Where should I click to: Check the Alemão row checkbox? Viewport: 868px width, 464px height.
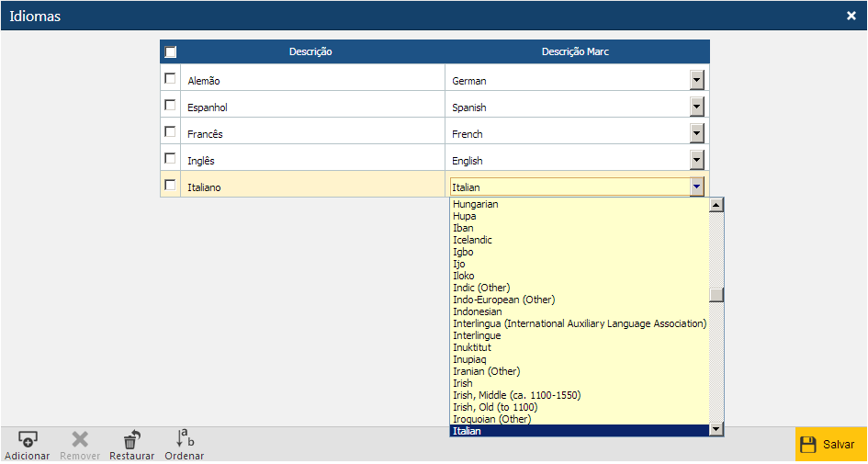click(170, 79)
